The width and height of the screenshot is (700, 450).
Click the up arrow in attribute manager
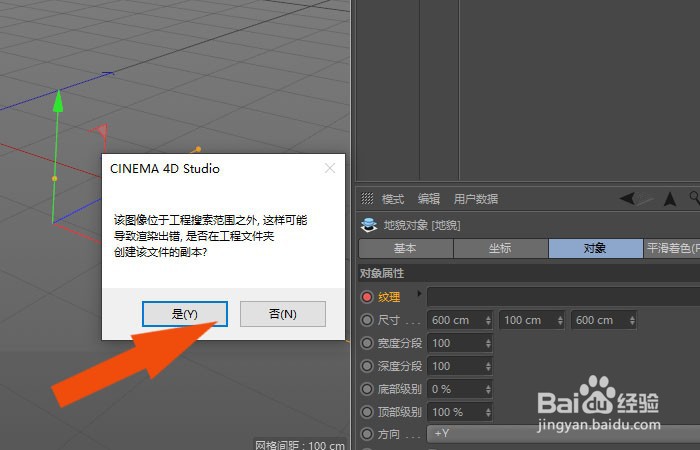670,199
